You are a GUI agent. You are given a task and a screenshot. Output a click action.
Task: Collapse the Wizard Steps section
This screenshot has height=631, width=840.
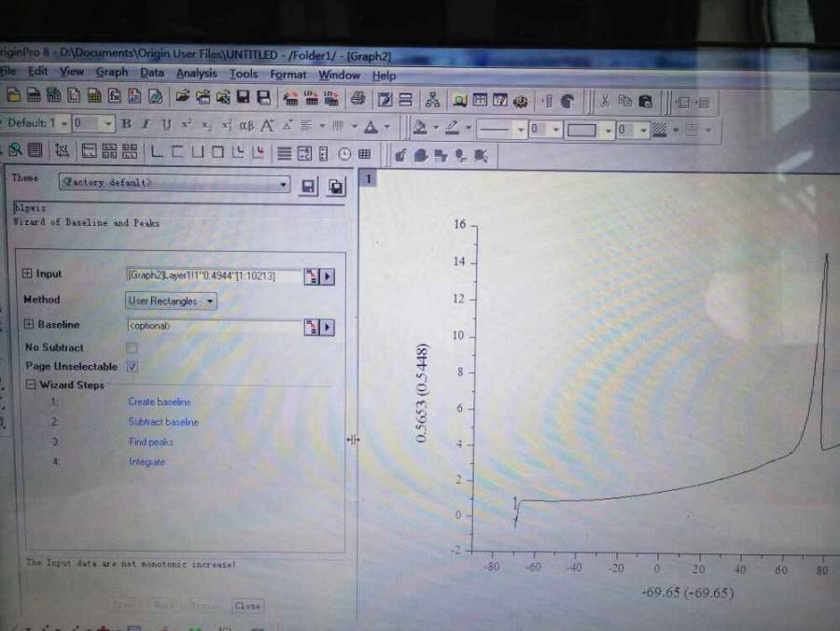pos(31,385)
